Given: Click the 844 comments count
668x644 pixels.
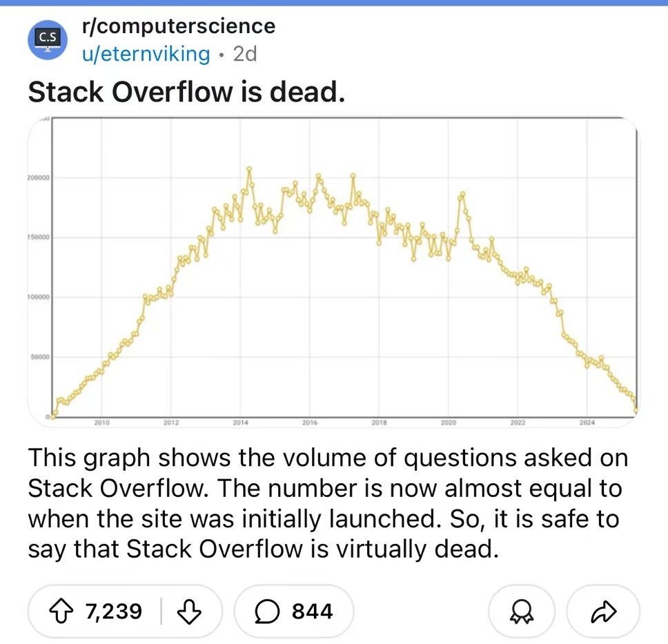Looking at the screenshot, I should click(x=313, y=612).
